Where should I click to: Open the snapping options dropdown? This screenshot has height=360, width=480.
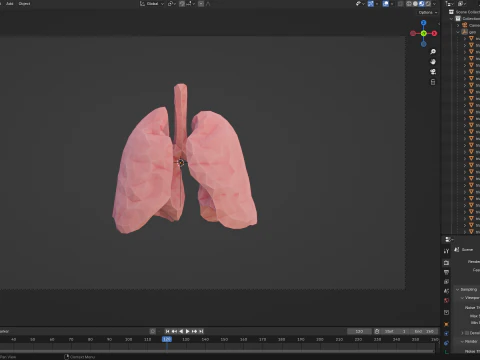(x=191, y=4)
